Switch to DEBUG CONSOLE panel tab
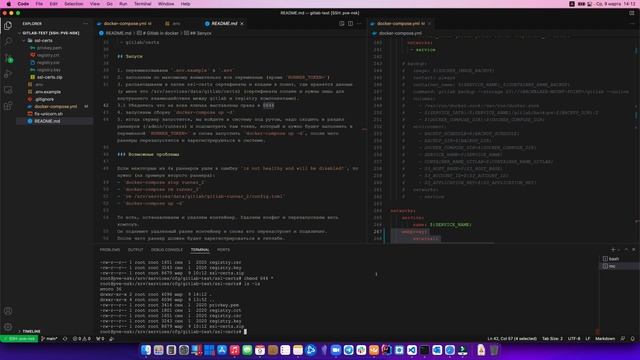Screen dimensions: 640x360 [167, 249]
